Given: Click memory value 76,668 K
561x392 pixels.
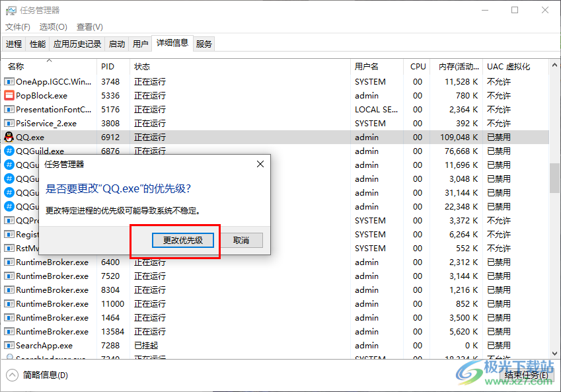Looking at the screenshot, I should [x=461, y=151].
